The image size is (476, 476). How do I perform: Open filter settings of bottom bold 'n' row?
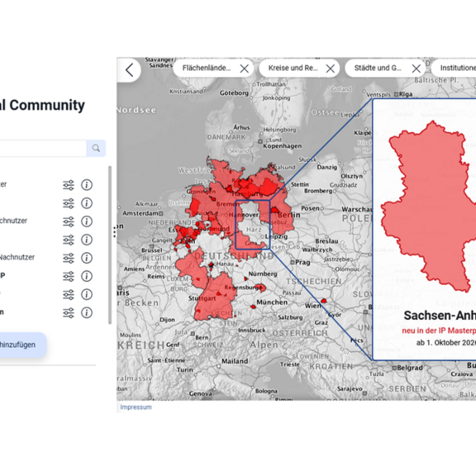point(69,312)
